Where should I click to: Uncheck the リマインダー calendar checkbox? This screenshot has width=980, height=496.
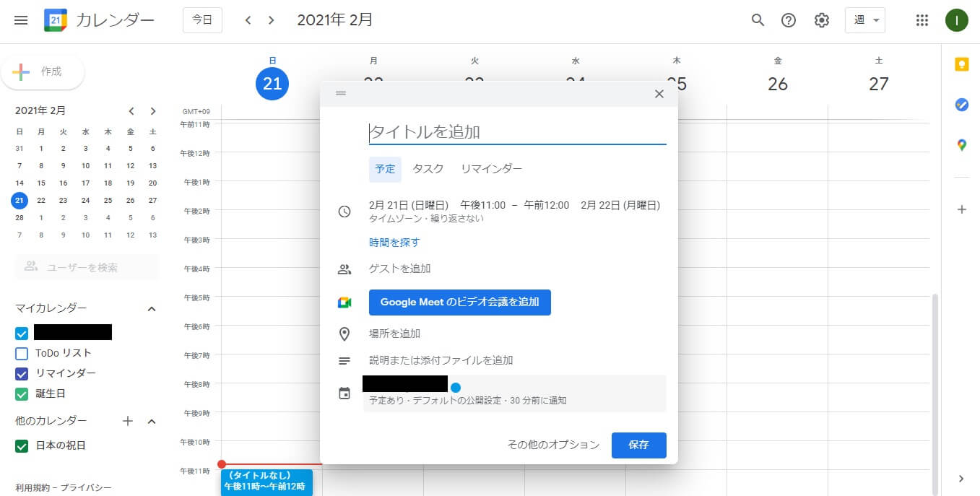point(22,374)
